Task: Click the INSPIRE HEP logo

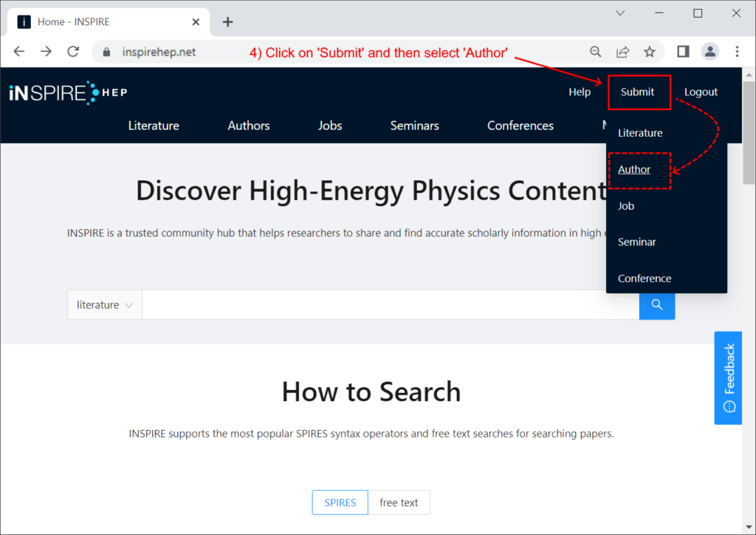Action: coord(66,92)
